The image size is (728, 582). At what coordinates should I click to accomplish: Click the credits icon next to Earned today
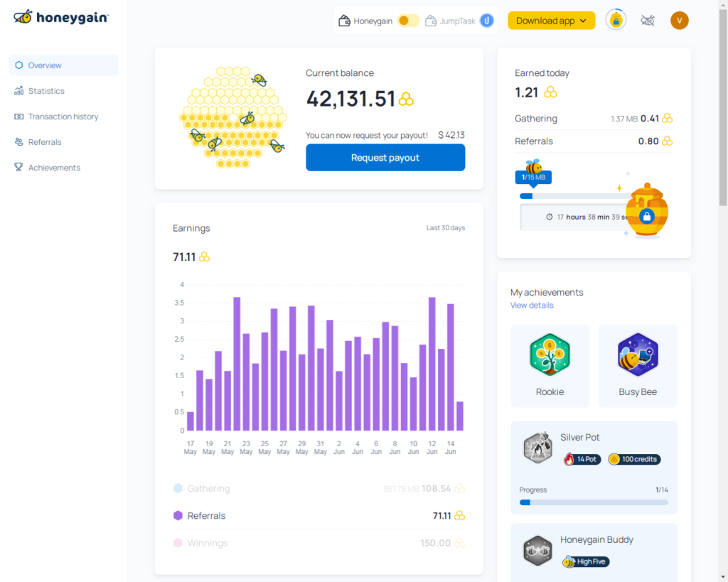(551, 92)
